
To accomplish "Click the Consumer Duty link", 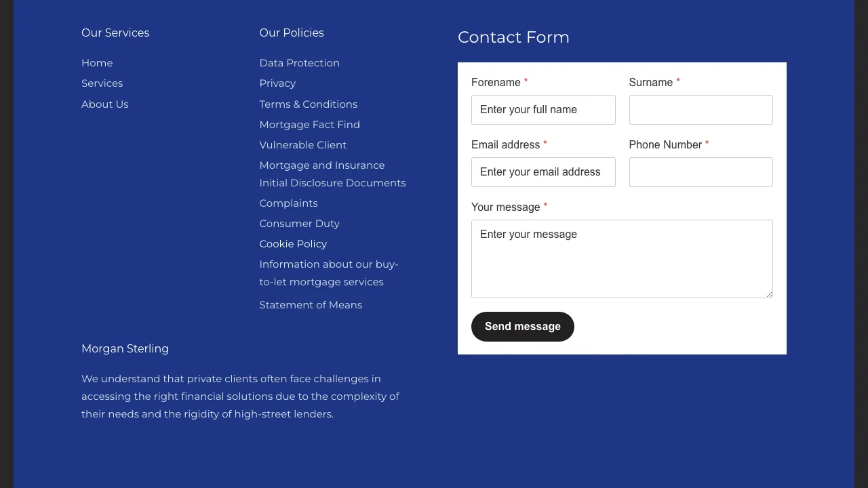I will pyautogui.click(x=299, y=224).
